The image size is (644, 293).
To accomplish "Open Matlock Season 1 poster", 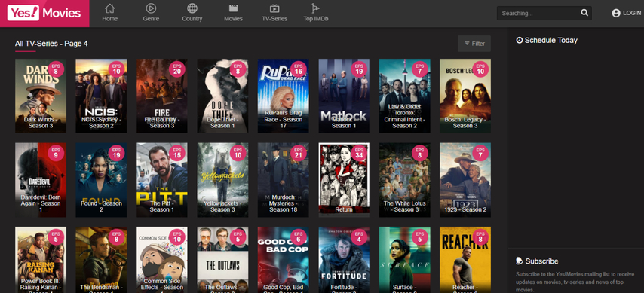I will coord(344,96).
